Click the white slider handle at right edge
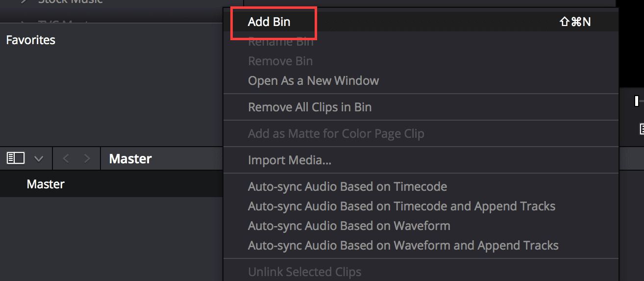 (636, 101)
